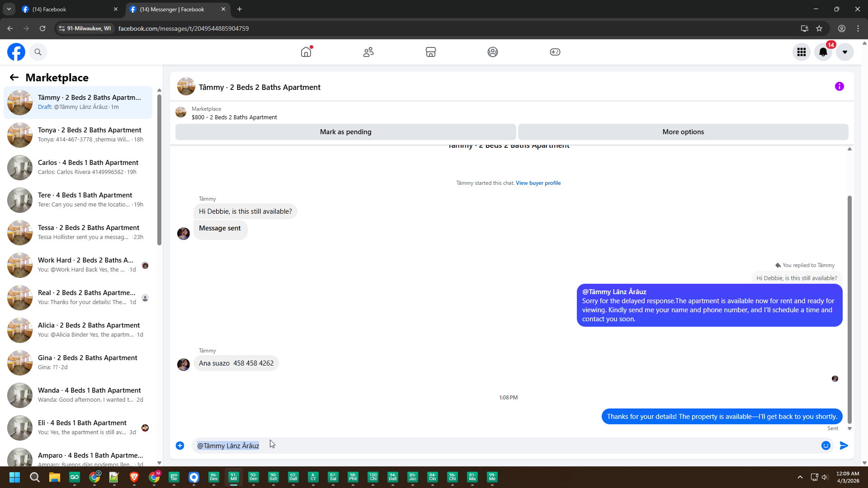This screenshot has width=868, height=488.
Task: Open the Brave browser taskbar icon
Action: 134,477
